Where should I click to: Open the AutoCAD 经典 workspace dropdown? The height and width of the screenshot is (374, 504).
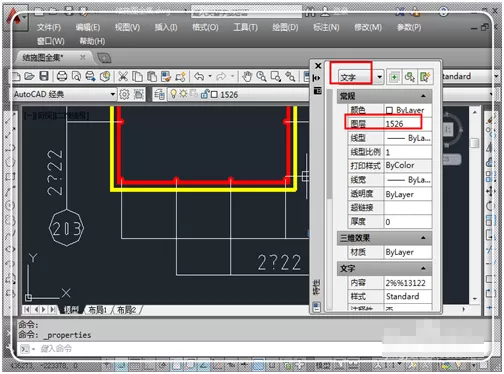pos(64,94)
